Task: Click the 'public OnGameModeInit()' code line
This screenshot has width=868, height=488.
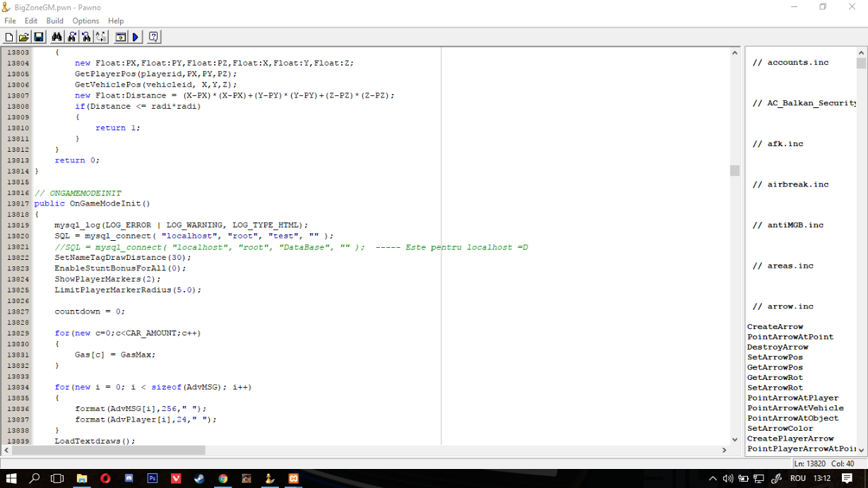Action: [93, 203]
